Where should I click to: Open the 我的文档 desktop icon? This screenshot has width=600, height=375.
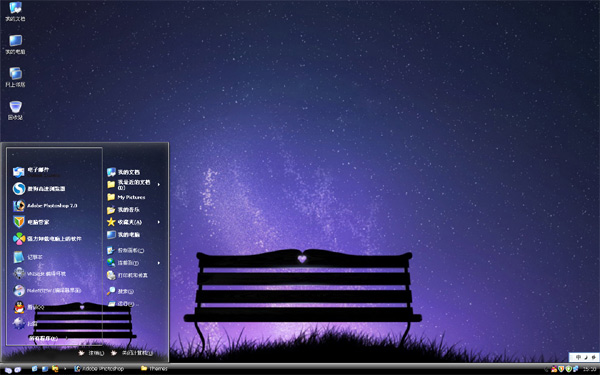point(15,11)
